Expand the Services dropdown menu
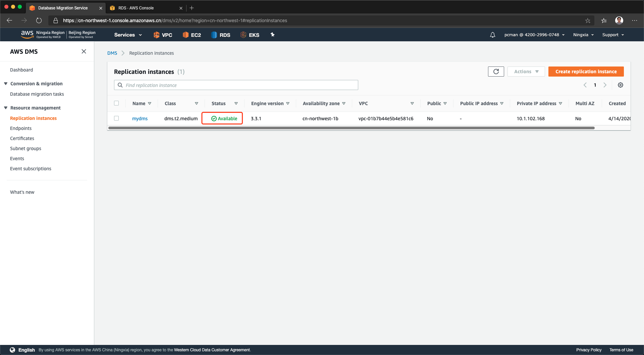Viewport: 644px width, 355px height. (128, 35)
